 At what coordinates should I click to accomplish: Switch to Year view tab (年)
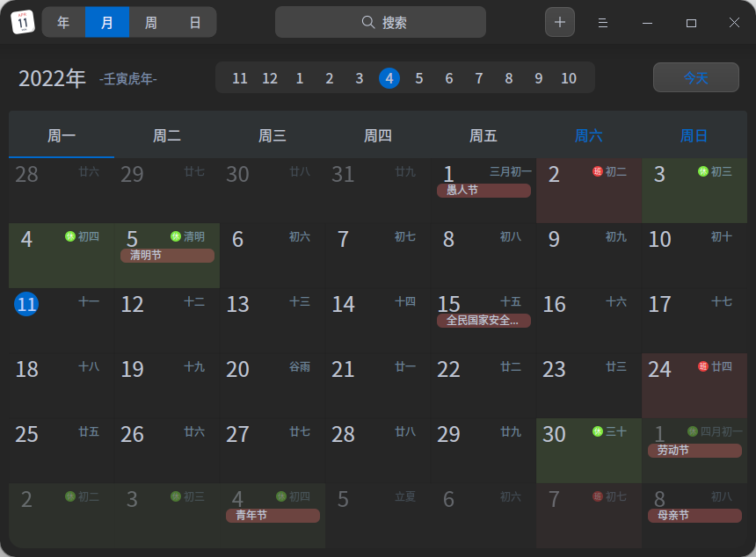coord(63,22)
